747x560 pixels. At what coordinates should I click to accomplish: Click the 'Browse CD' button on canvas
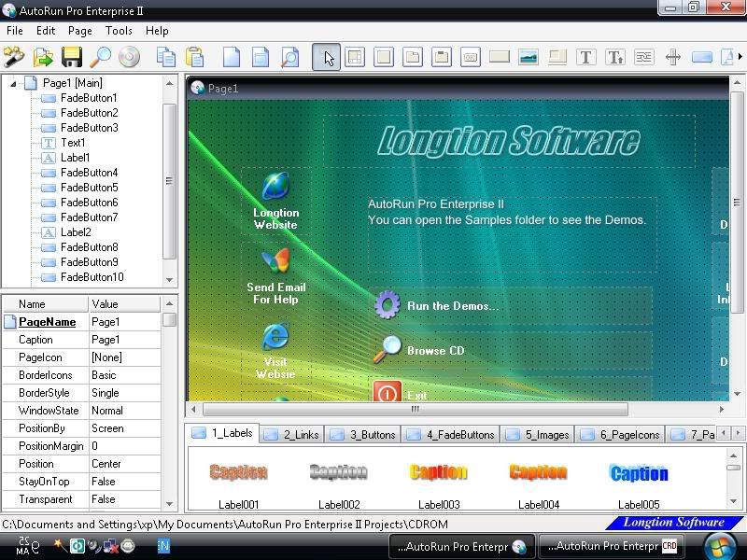point(512,351)
